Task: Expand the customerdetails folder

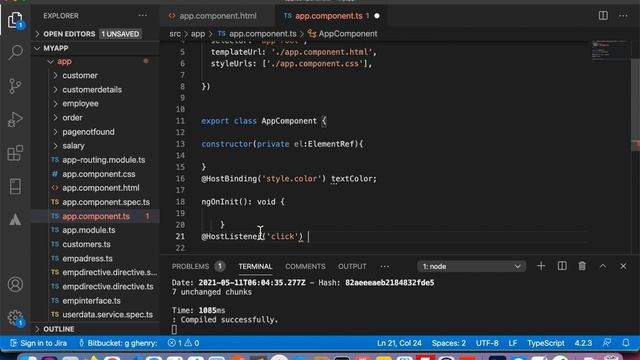Action: click(x=96, y=89)
